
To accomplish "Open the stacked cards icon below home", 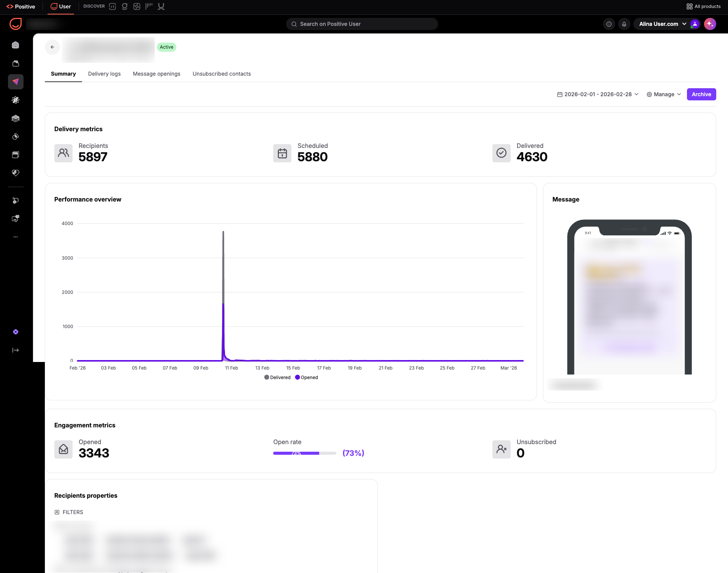I will point(16,63).
